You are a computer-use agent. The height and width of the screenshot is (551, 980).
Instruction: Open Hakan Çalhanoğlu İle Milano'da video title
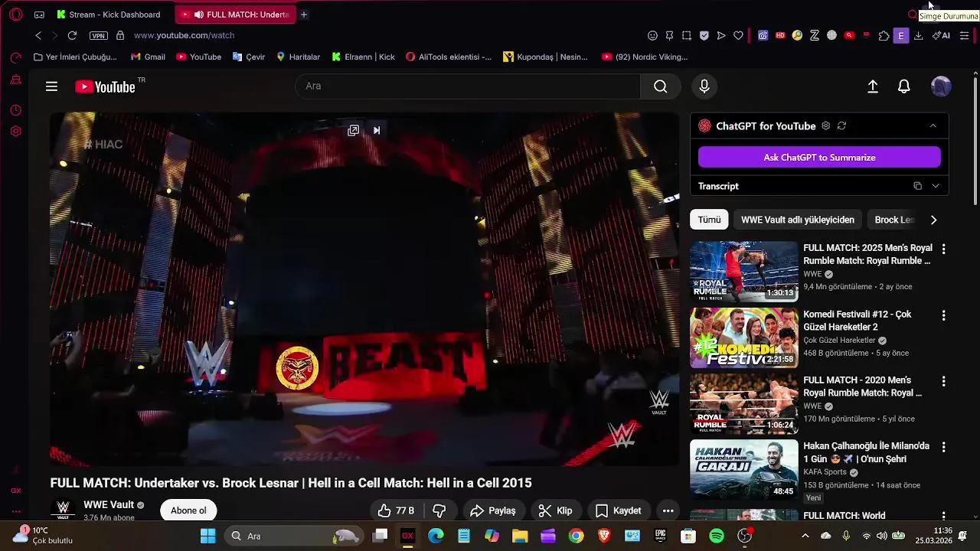click(866, 452)
